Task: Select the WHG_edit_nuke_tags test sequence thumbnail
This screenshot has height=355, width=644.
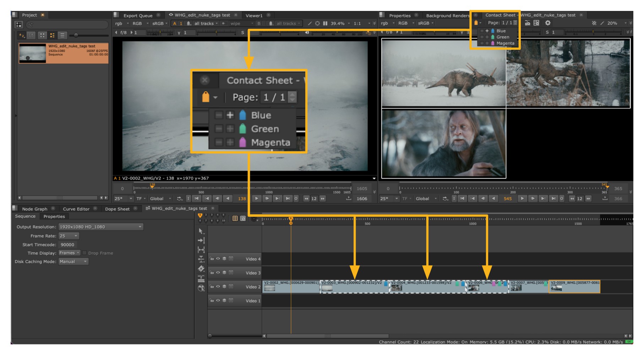Action: (x=32, y=53)
